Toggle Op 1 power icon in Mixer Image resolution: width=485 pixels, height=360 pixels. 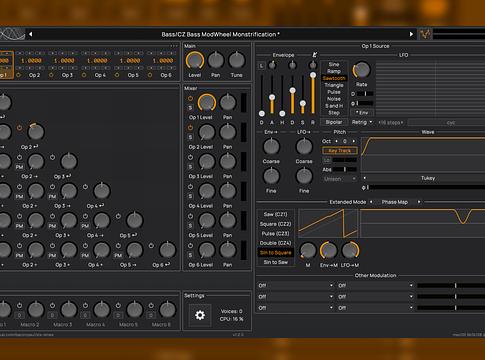click(x=190, y=98)
